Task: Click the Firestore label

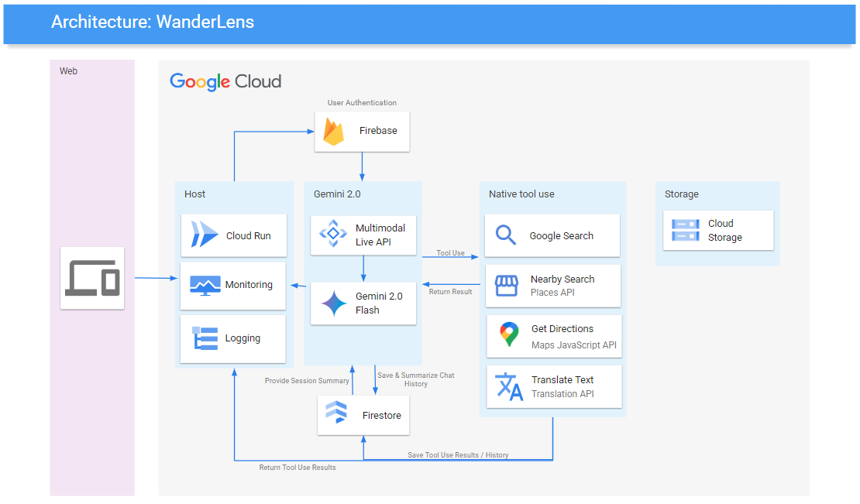Action: click(x=382, y=415)
